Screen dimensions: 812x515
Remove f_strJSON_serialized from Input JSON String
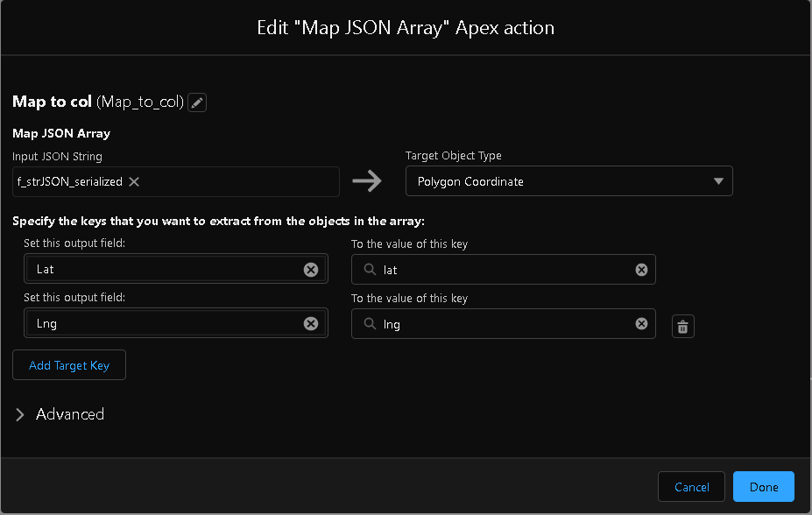(x=134, y=181)
